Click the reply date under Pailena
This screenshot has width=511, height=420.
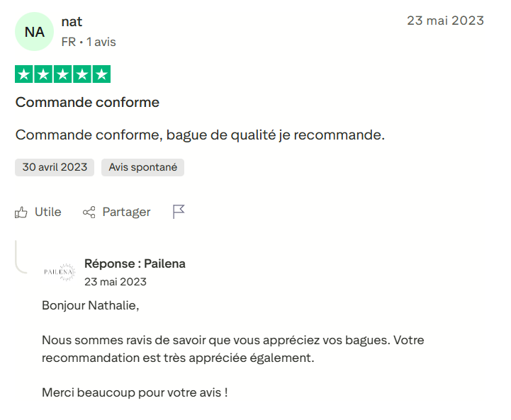[x=116, y=281]
